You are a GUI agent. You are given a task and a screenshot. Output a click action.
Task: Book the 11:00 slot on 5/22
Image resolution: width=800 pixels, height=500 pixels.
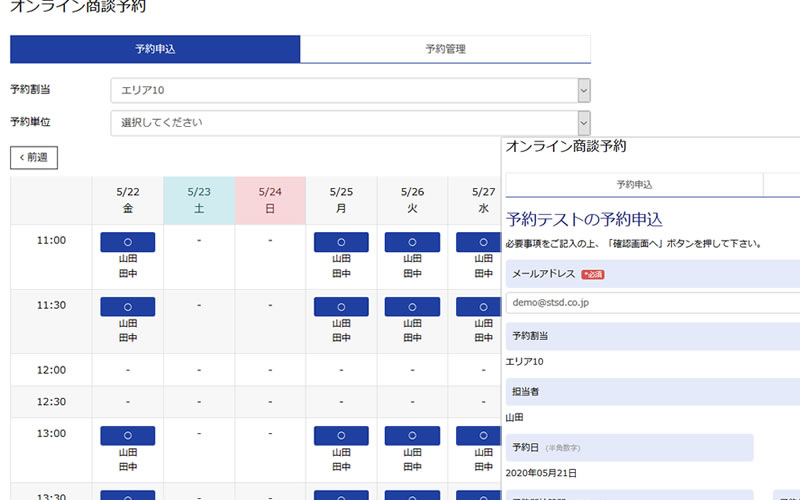pos(128,242)
